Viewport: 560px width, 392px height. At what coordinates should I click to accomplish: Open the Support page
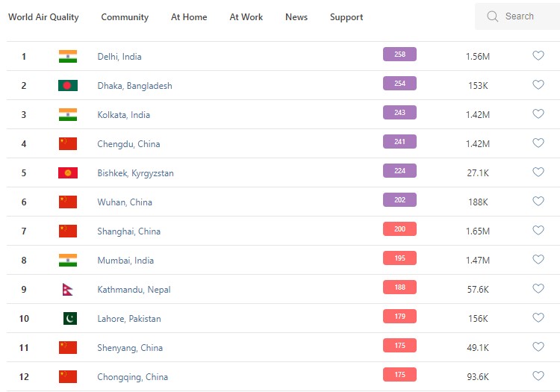[346, 17]
